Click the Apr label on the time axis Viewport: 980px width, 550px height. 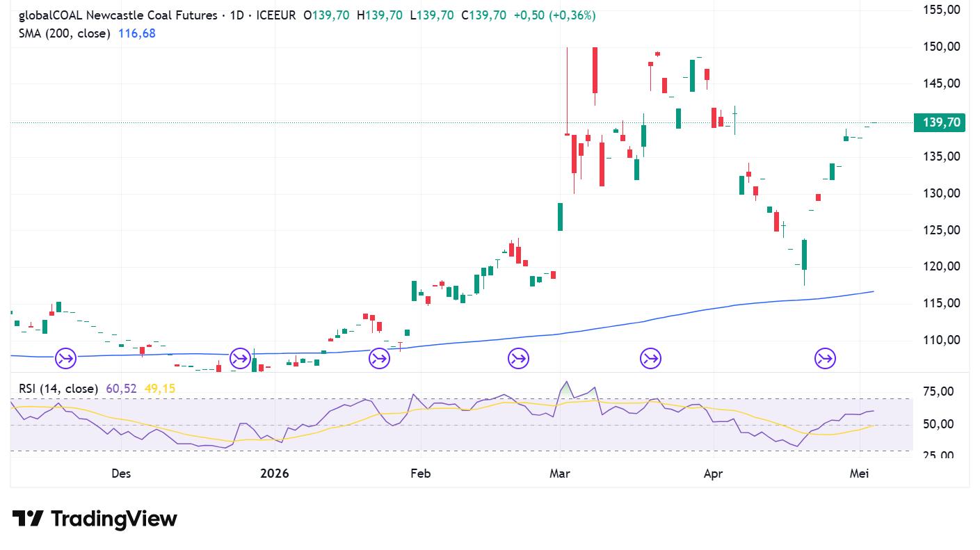(x=714, y=474)
